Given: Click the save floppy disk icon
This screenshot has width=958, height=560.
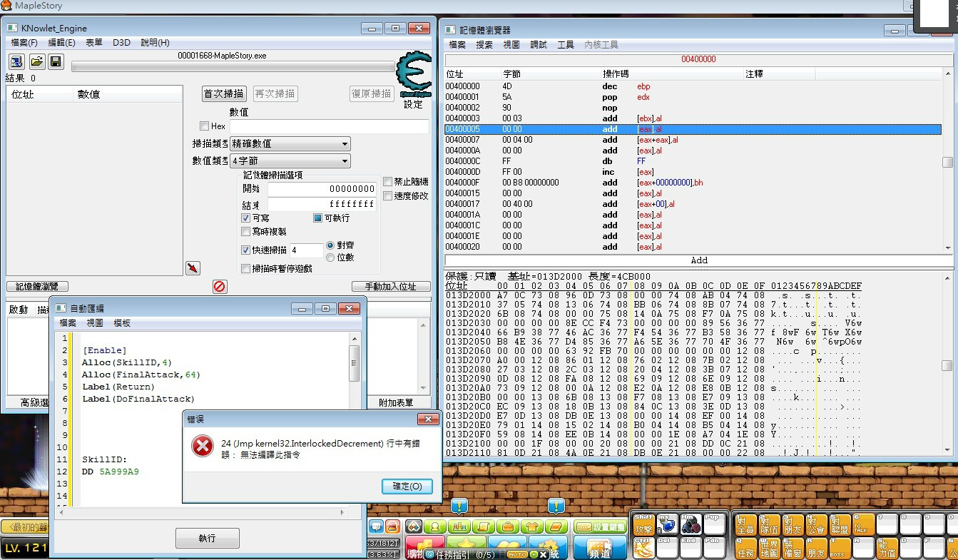Looking at the screenshot, I should 56,62.
